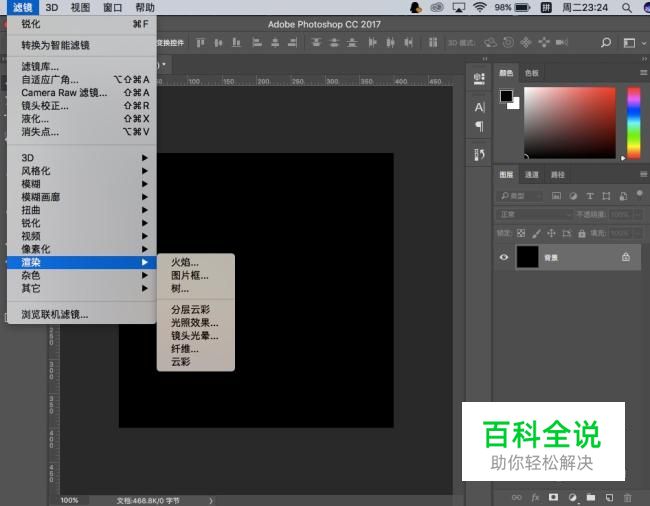The image size is (650, 506).
Task: Click the 3D orbit camera icon
Action: [x=490, y=42]
